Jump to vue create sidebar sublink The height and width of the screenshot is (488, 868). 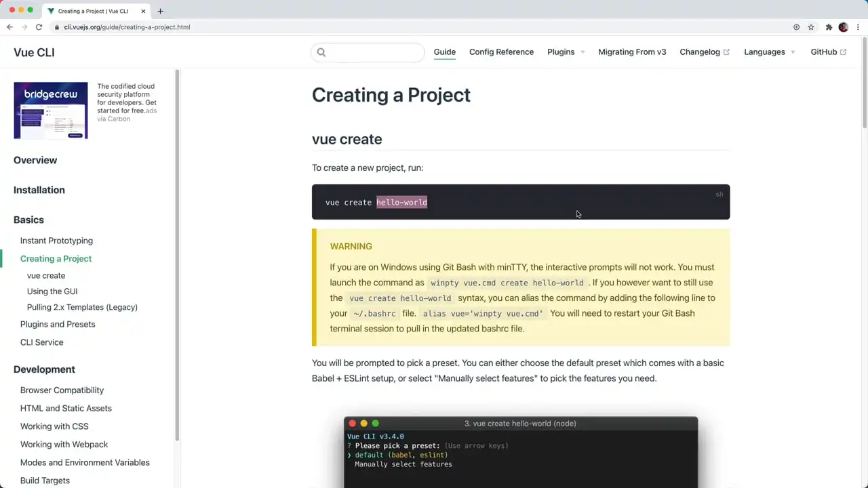pos(46,276)
